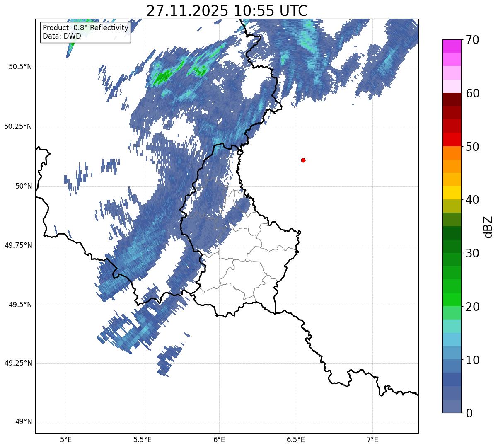The width and height of the screenshot is (498, 448).
Task: Click the "50°N" latitude label
Action: pos(24,186)
